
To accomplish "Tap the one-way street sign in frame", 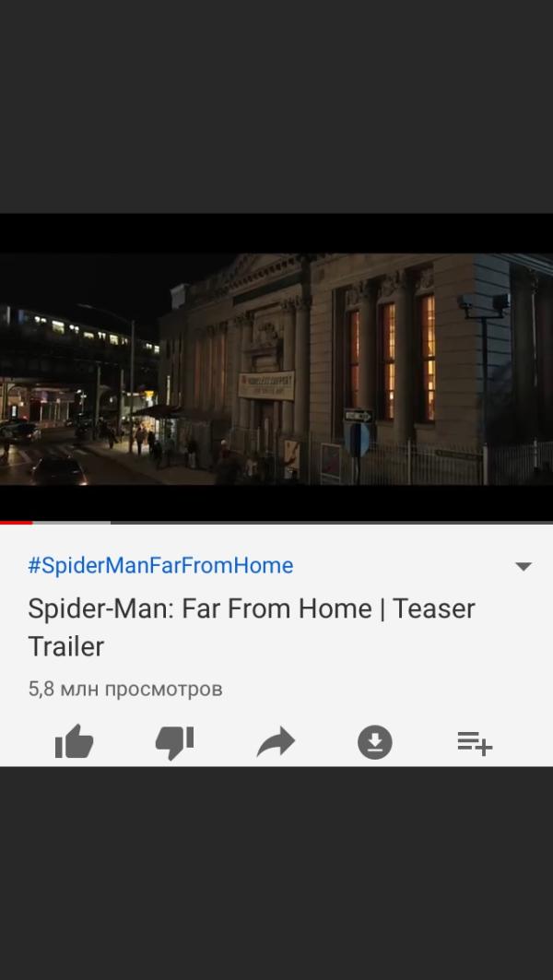I will pos(358,416).
